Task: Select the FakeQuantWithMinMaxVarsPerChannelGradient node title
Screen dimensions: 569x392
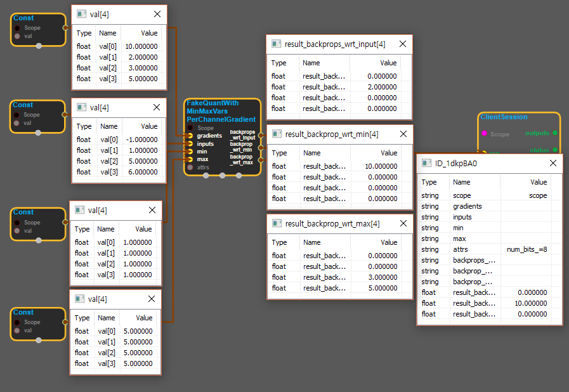Action: (221, 111)
